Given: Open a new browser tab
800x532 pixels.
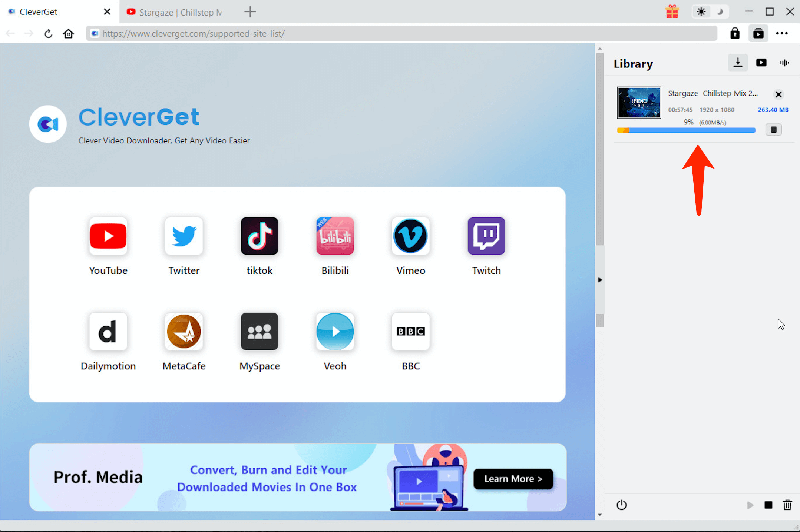Looking at the screenshot, I should [x=250, y=11].
